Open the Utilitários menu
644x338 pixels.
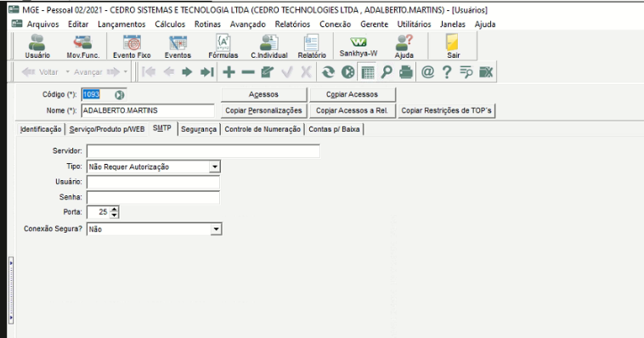click(414, 25)
